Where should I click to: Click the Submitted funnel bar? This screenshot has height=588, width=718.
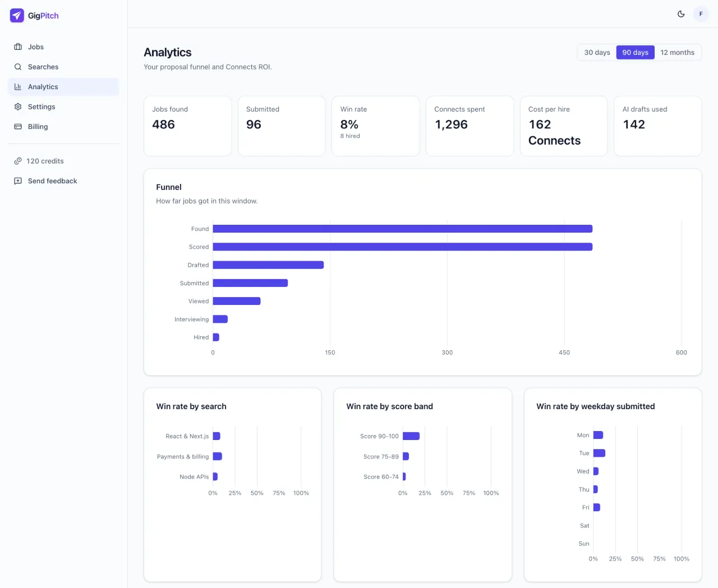[x=250, y=283]
